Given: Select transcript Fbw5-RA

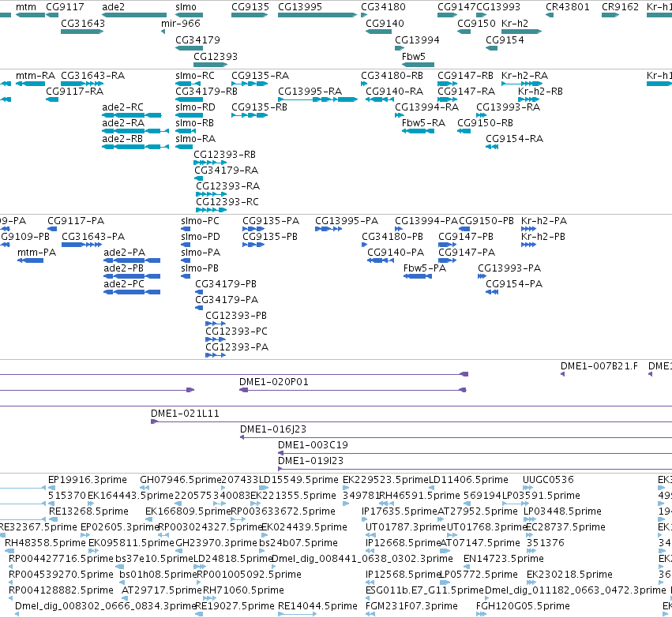Looking at the screenshot, I should click(418, 131).
